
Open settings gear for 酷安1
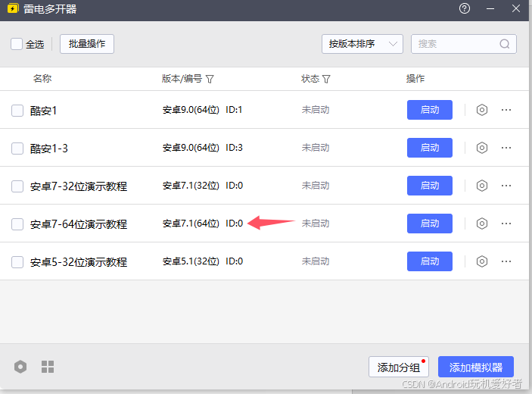482,110
